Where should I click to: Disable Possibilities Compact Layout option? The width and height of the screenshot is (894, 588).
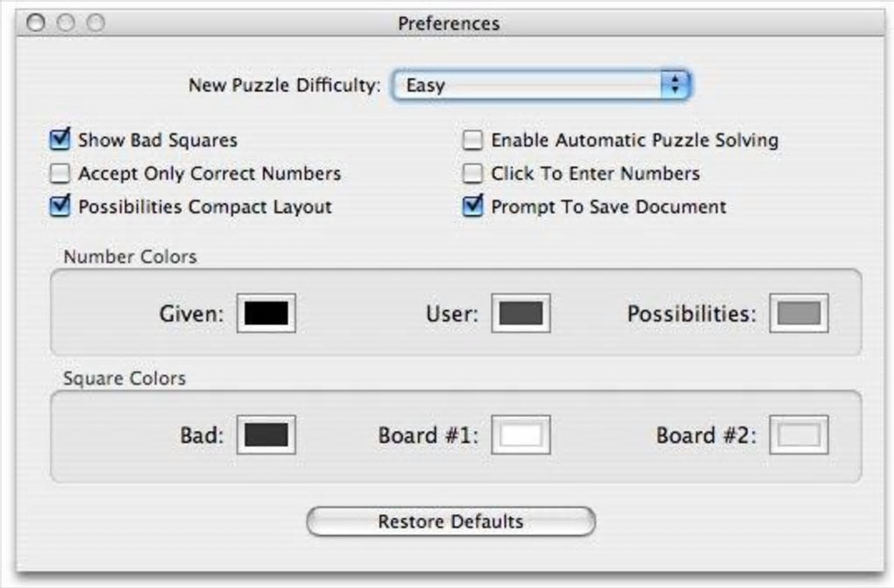click(60, 208)
